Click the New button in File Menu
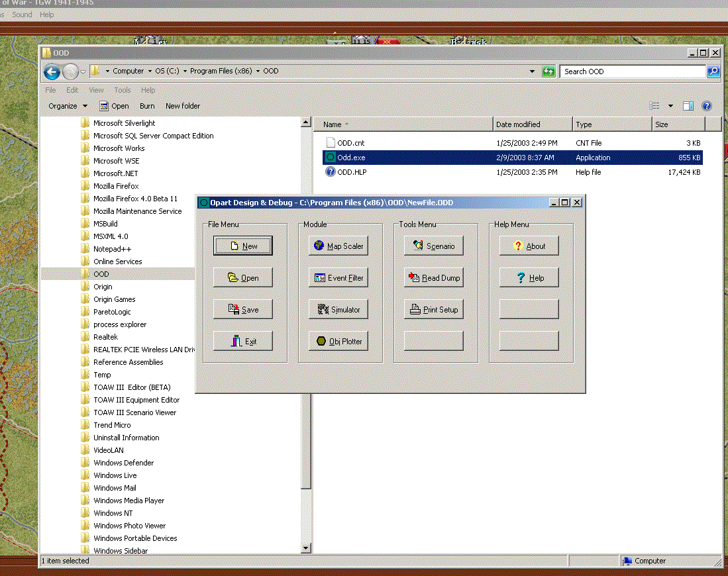728x576 pixels. click(243, 246)
